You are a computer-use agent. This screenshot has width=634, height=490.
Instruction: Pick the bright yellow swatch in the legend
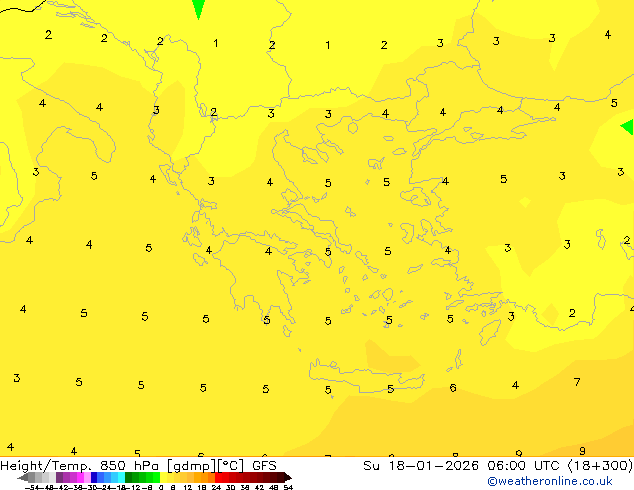pos(163,478)
